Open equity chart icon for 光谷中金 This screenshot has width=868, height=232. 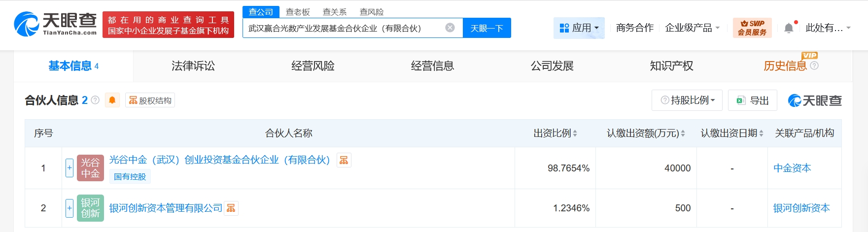[x=344, y=160]
